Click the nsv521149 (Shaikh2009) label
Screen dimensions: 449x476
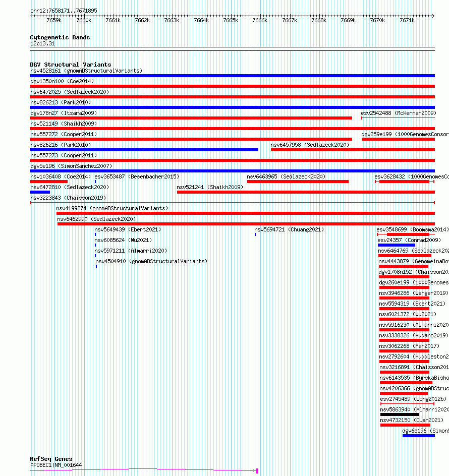pos(64,124)
